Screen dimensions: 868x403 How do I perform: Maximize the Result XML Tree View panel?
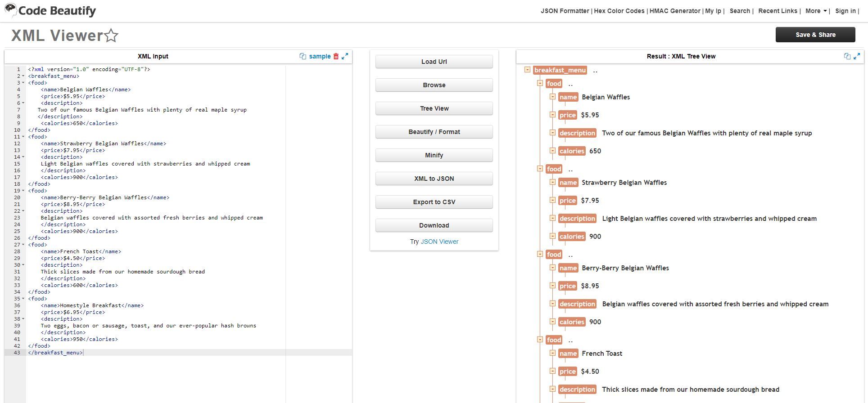[x=857, y=56]
